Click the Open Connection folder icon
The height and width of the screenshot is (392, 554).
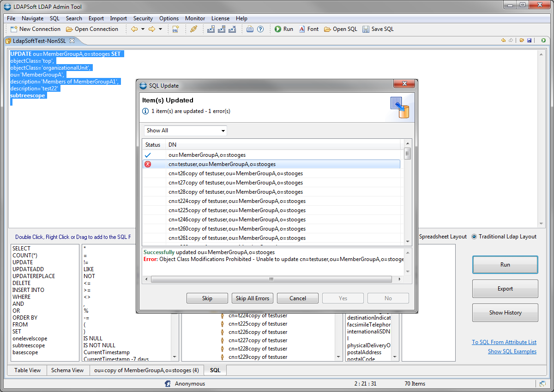(69, 29)
